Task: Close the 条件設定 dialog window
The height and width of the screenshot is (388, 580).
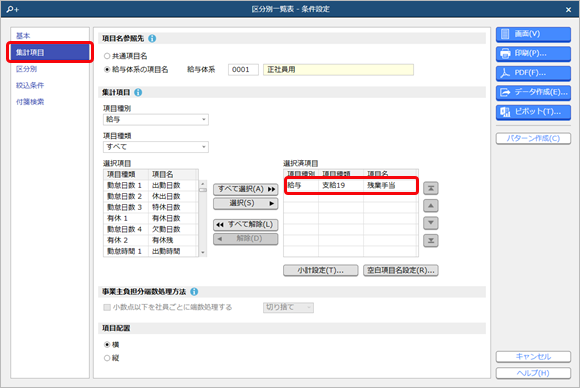Action: point(569,10)
